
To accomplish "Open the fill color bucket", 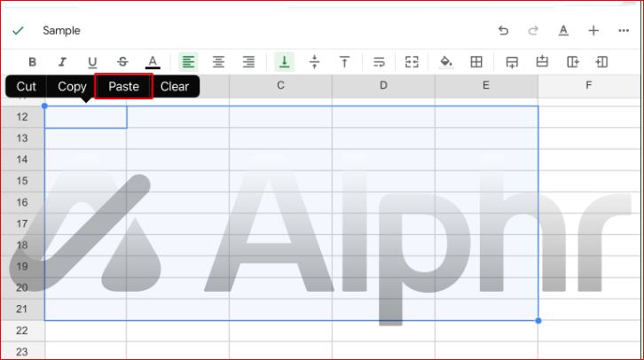I will [446, 62].
